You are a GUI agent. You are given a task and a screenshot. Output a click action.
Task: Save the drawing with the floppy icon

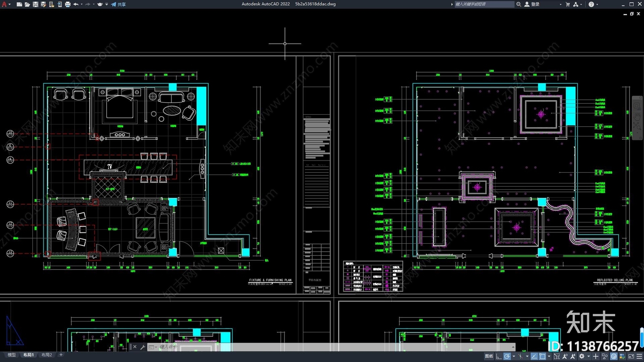pos(35,4)
